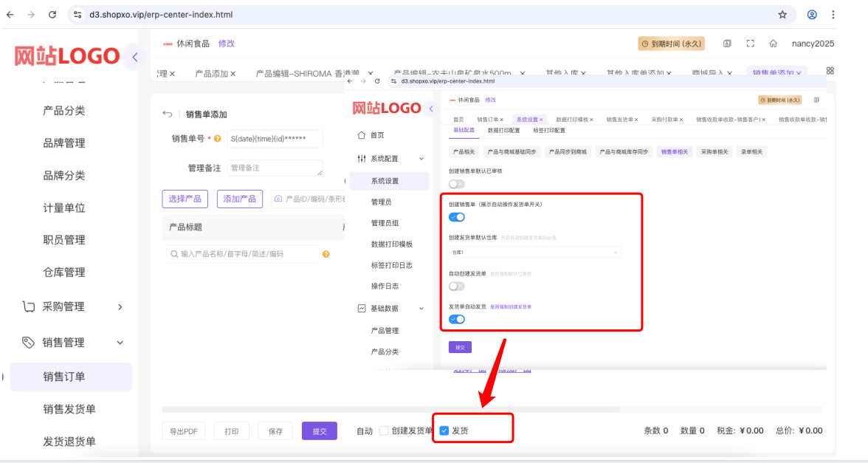Click the 选择产品 button
Viewport: 868px width, 463px height.
[185, 199]
